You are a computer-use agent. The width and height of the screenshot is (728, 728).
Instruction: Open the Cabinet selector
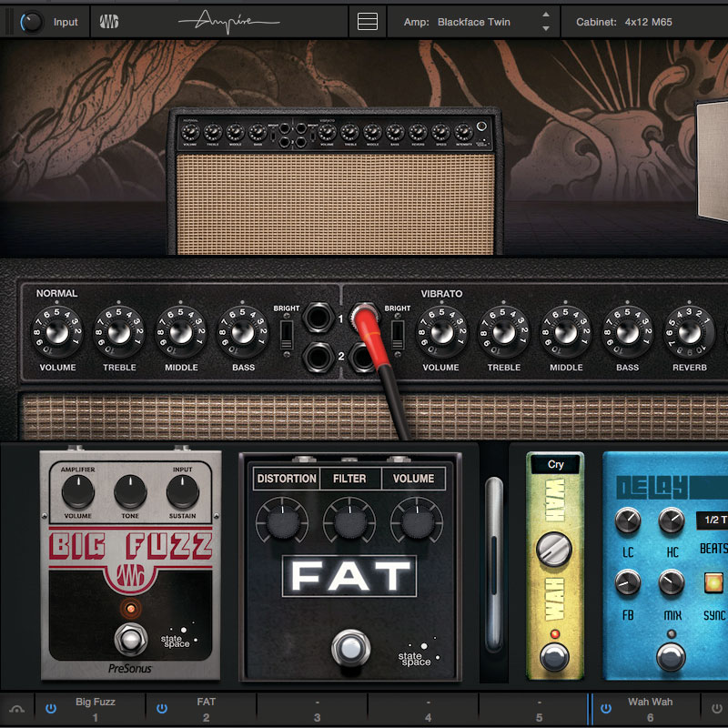tap(645, 22)
